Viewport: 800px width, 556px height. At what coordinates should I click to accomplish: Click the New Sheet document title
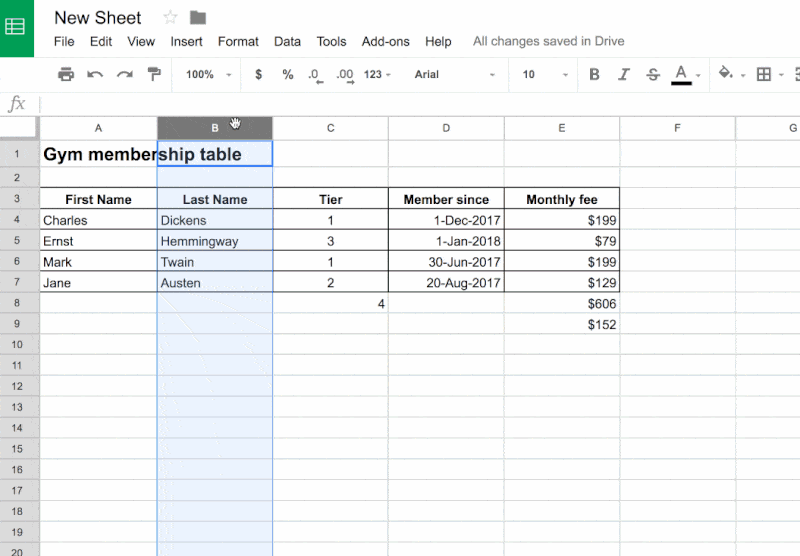[98, 18]
